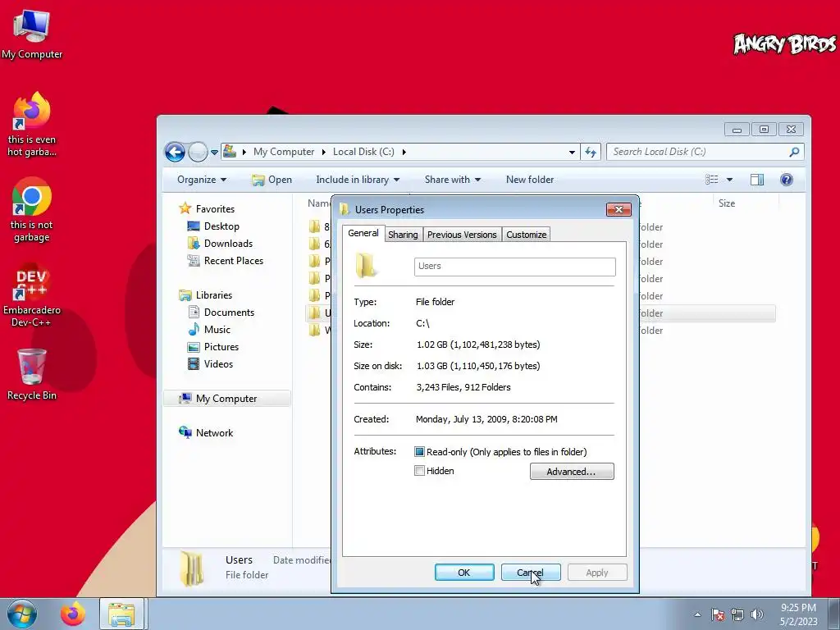Open Firefox shortcut 'this is even hot garba...'
Viewport: 840px width, 630px height.
[x=32, y=125]
